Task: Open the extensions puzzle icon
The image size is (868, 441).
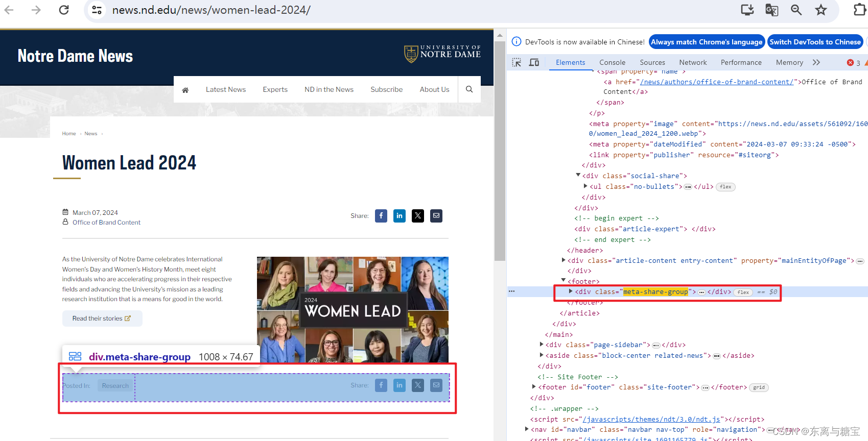Action: [860, 10]
